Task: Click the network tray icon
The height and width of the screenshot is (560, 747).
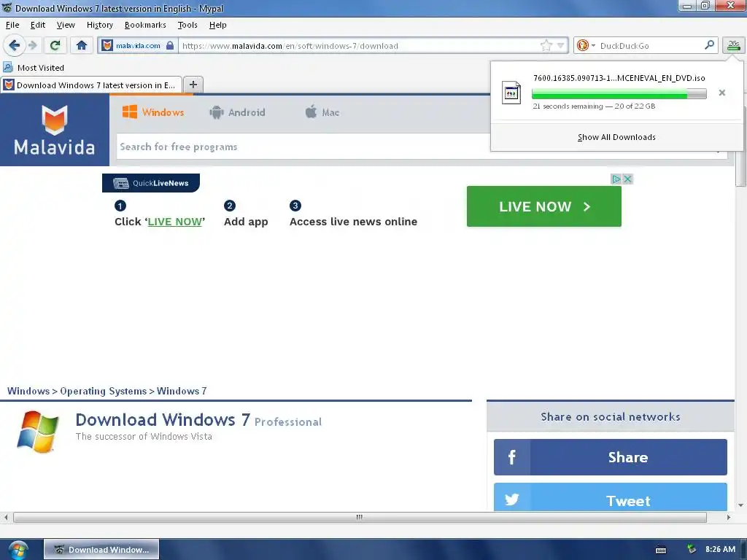Action: click(692, 550)
